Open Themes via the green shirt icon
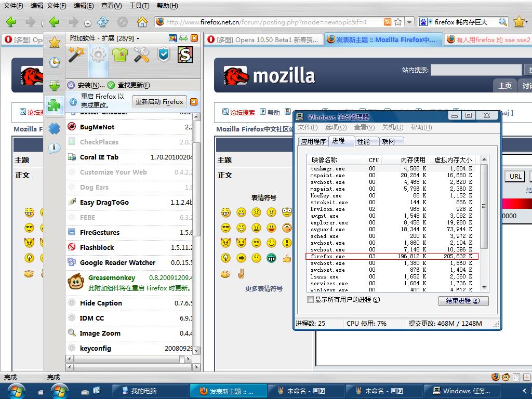Screen dimensions: 532x399 point(120,55)
